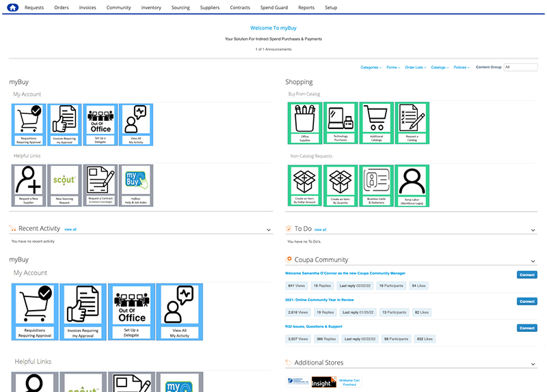The width and height of the screenshot is (547, 392).
Task: Open the Additional Catalogs cart icon
Action: coord(376,124)
